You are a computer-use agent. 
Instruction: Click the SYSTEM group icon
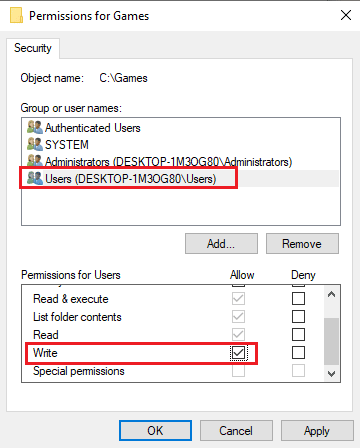coord(35,144)
